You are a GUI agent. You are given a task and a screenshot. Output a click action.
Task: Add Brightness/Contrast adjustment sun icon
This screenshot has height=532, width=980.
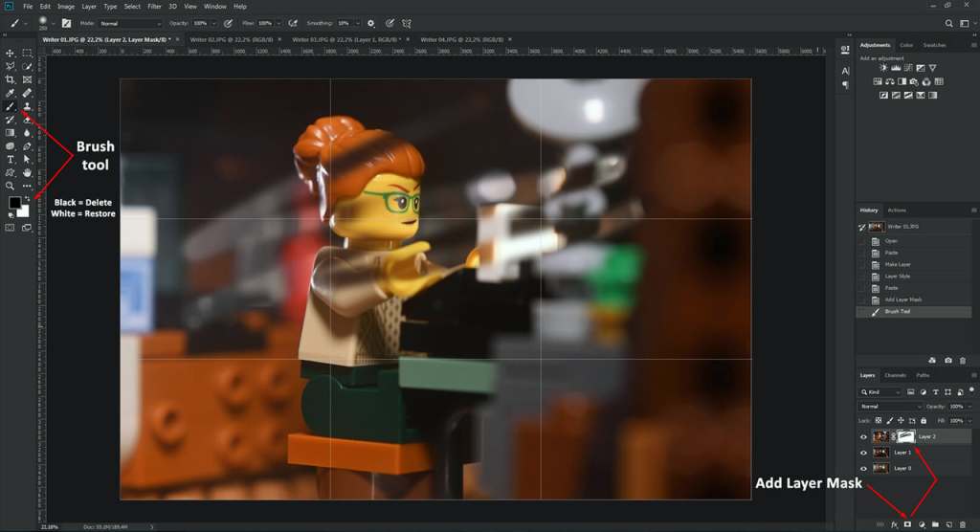pos(883,68)
